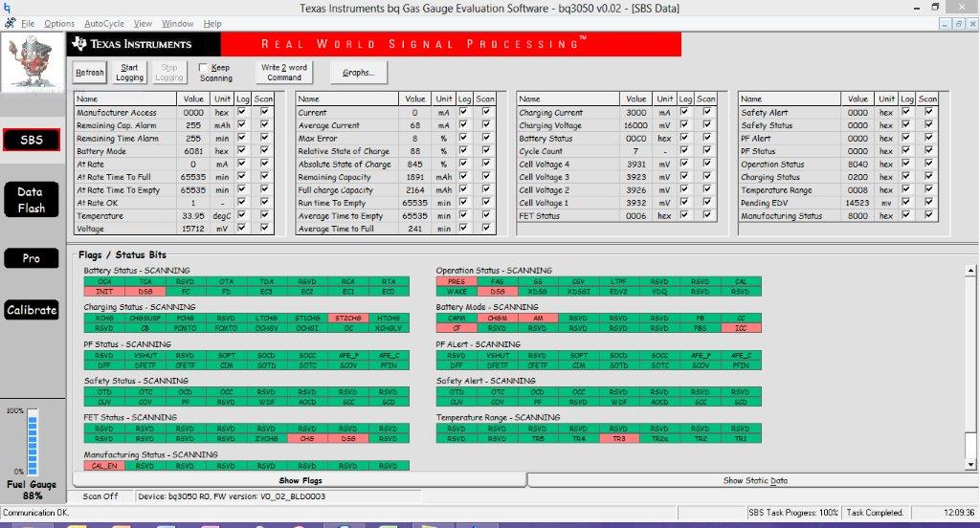Open the AutoCycle menu
The width and height of the screenshot is (980, 528).
click(x=104, y=23)
